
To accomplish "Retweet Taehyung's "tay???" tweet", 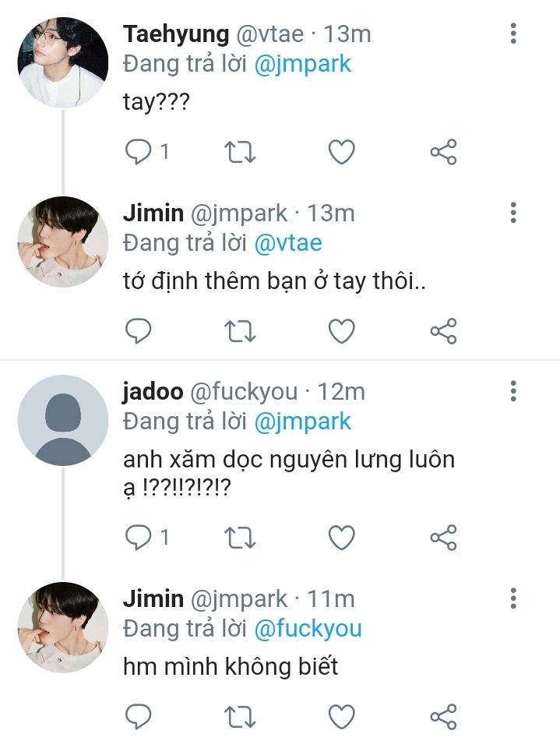I will click(240, 151).
